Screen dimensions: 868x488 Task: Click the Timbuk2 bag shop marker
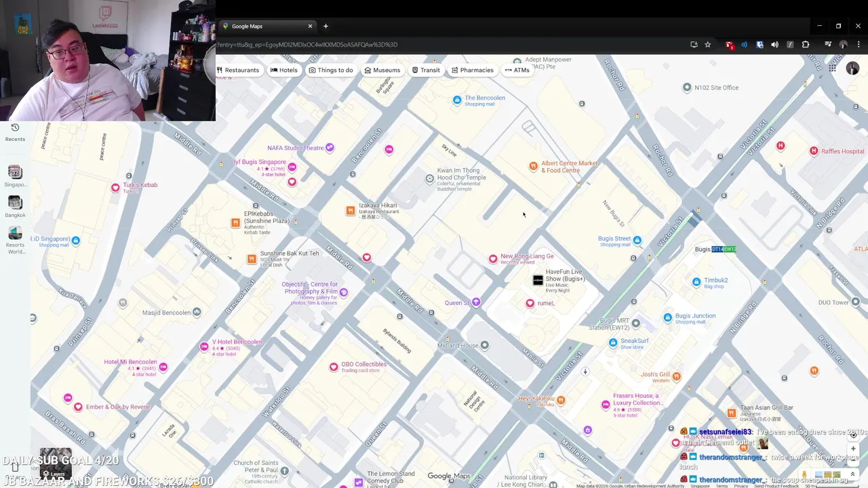(696, 282)
